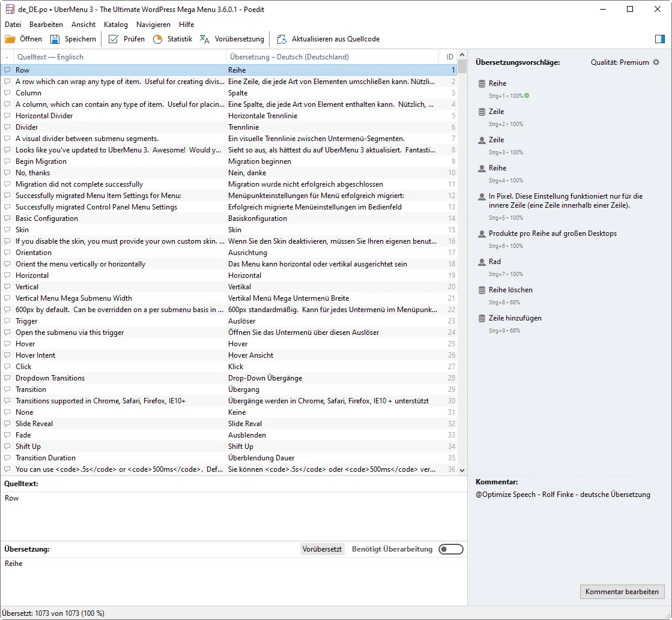
Task: Click person icon beside In Pixel suggestion
Action: tap(482, 197)
